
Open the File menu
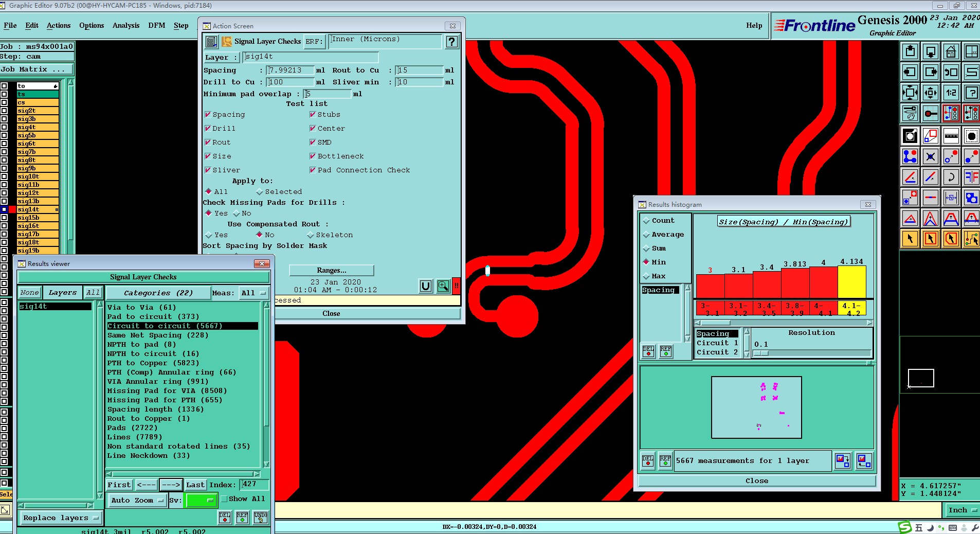point(10,25)
